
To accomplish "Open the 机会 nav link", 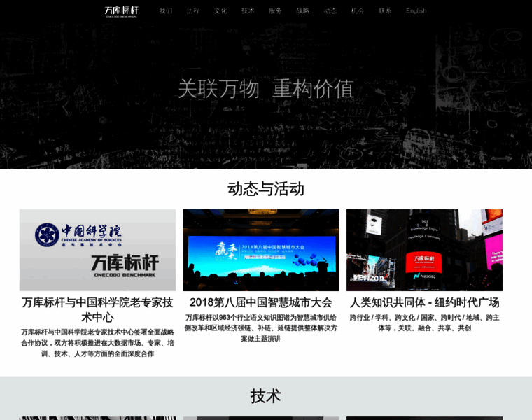I will pyautogui.click(x=358, y=11).
